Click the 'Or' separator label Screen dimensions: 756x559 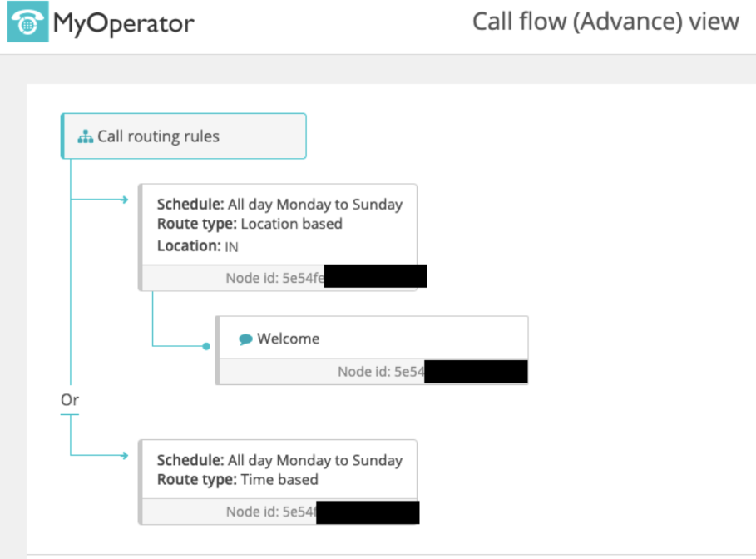[x=70, y=400]
